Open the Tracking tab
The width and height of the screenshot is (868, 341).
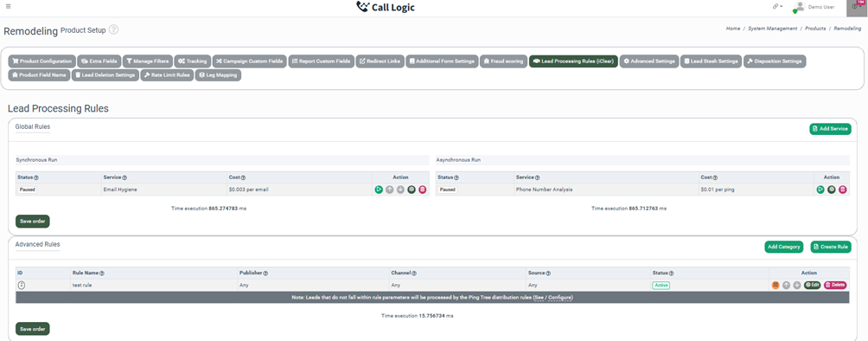coord(192,61)
